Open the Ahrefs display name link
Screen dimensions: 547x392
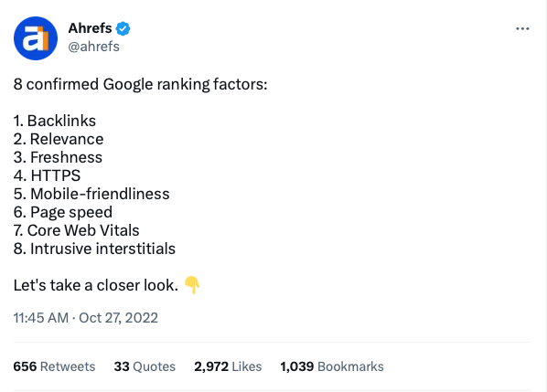90,28
